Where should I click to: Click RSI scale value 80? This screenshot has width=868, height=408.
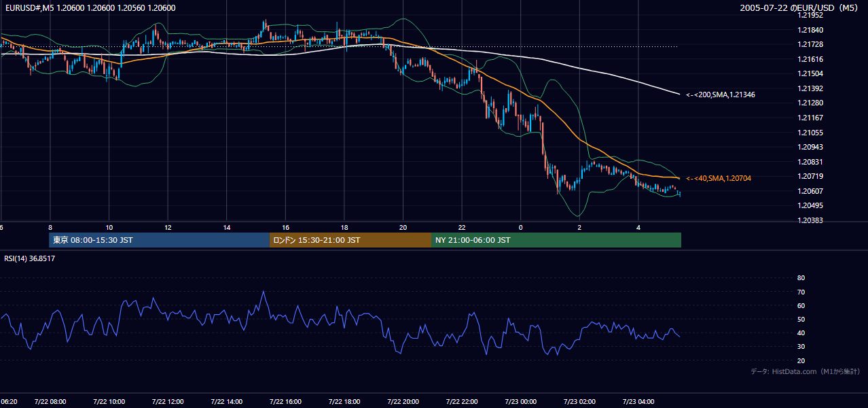click(x=801, y=278)
